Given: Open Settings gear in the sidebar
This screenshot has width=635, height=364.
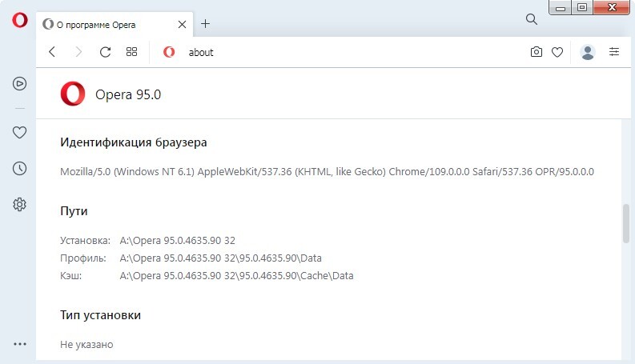Looking at the screenshot, I should pyautogui.click(x=19, y=204).
